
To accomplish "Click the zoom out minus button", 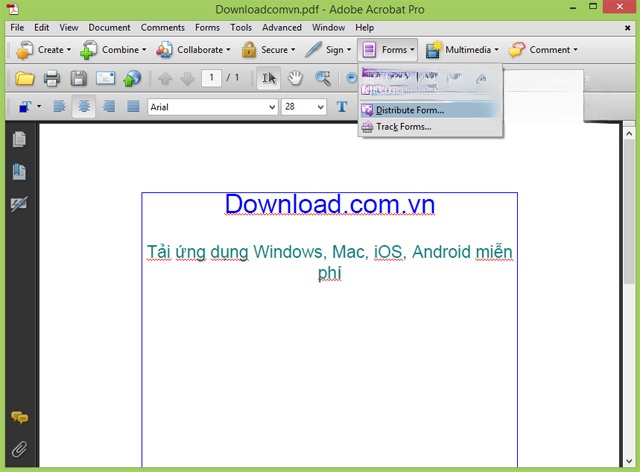I will point(351,78).
